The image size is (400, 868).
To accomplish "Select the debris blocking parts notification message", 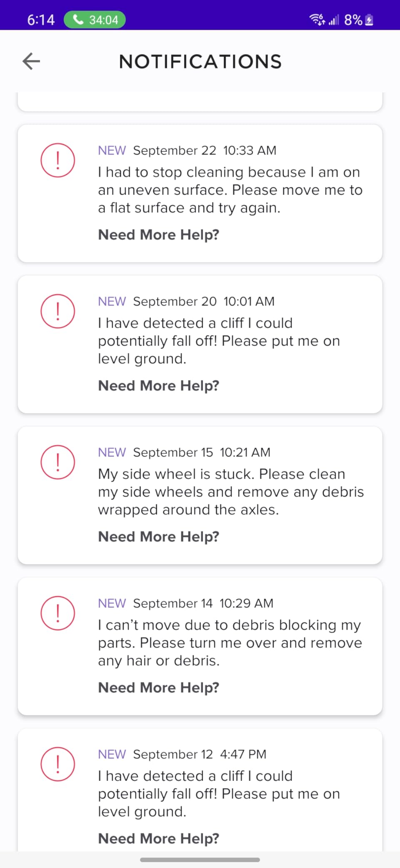I will (x=230, y=643).
